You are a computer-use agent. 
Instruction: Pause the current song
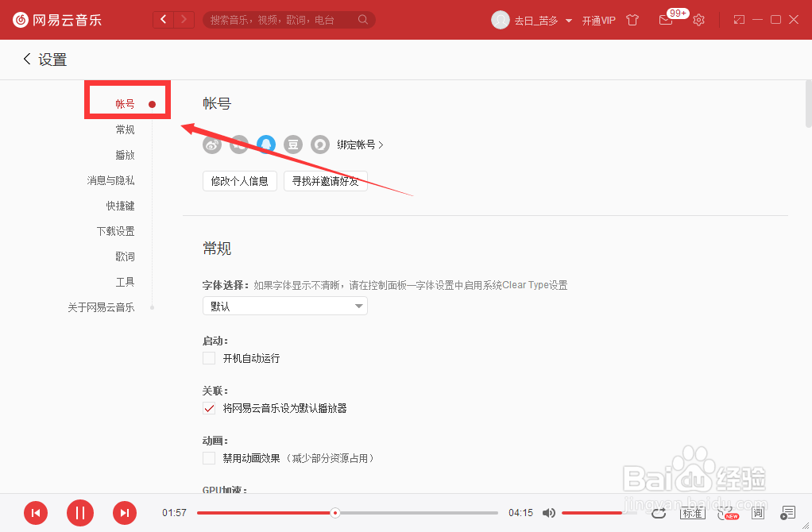(x=80, y=513)
